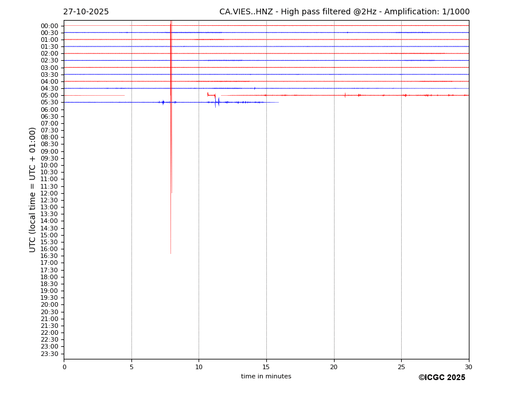The image size is (532, 399).
Task: Click the CA.VIES..HNZ plot title
Action: [x=344, y=12]
